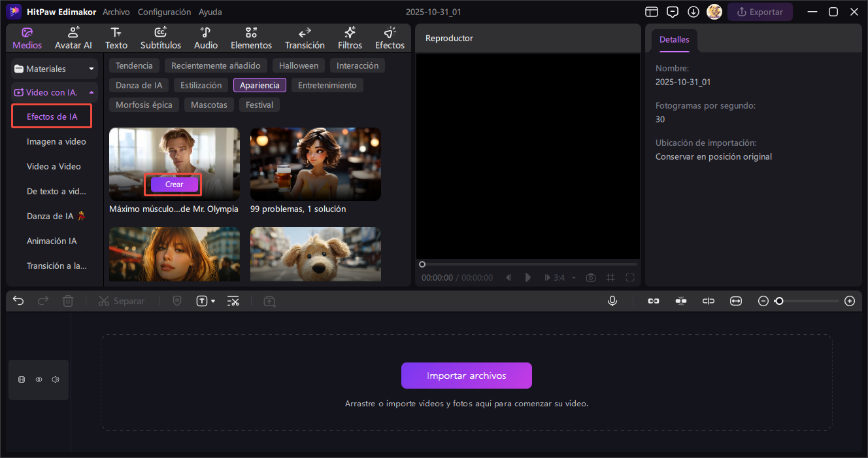Click the fit-timeline-to-width icon
868x458 pixels.
pyautogui.click(x=736, y=301)
